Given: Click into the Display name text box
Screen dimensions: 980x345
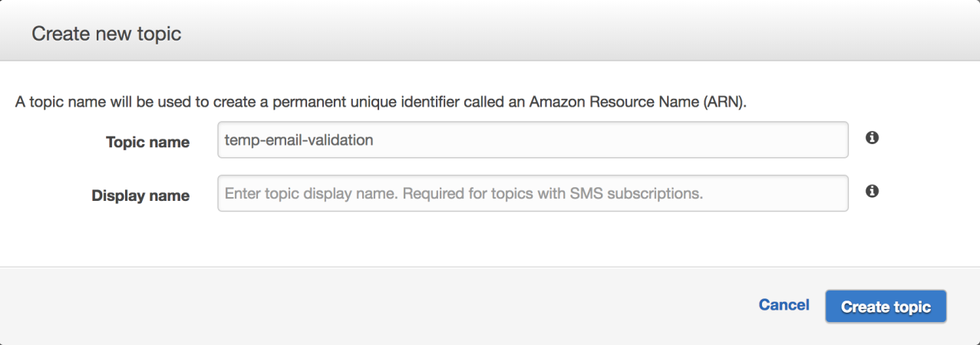Looking at the screenshot, I should point(533,194).
